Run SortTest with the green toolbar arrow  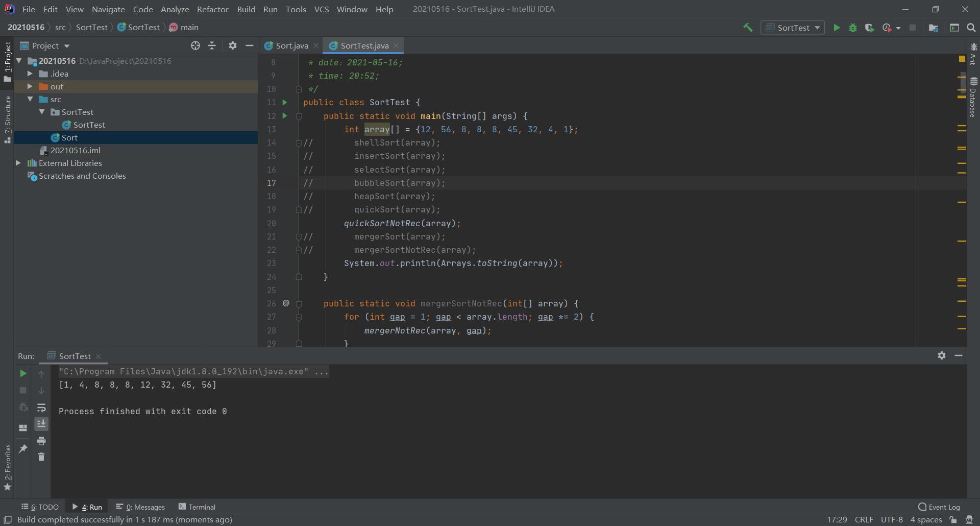pos(837,28)
